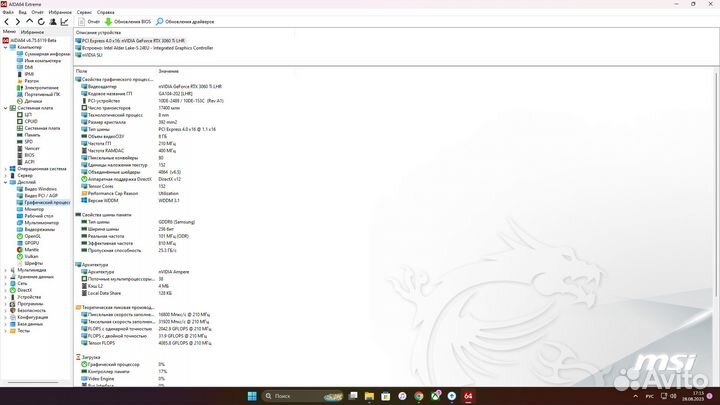Screen dimensions: 720x405
Task: Expand the Операционная система tree node
Action: pyautogui.click(x=6, y=169)
